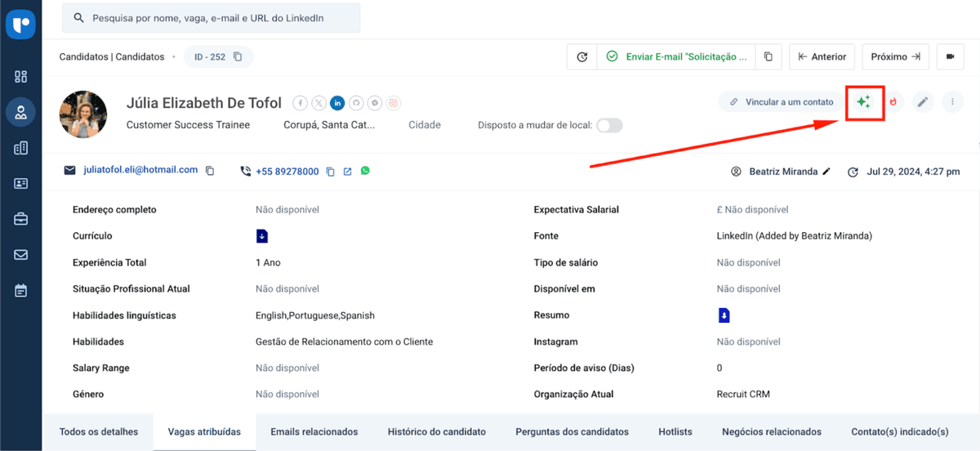Click the Cidade placeholder field
This screenshot has height=451, width=980.
point(425,125)
